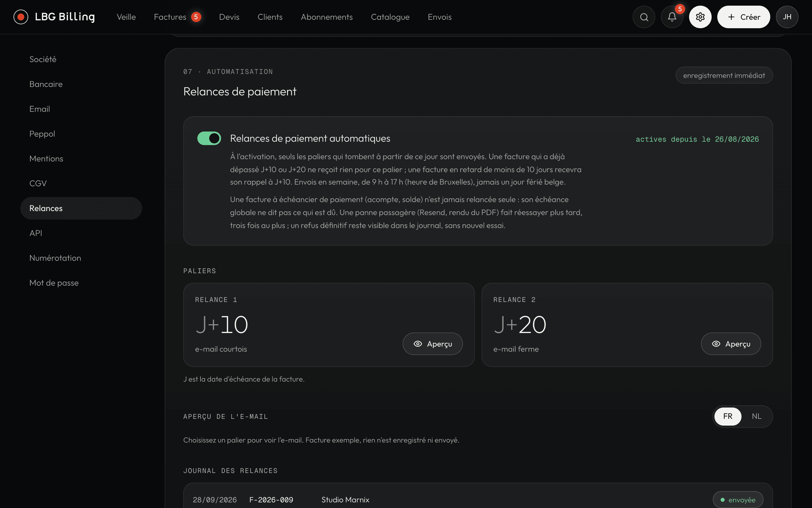Image resolution: width=812 pixels, height=508 pixels.
Task: Open the JH user avatar
Action: coord(787,17)
